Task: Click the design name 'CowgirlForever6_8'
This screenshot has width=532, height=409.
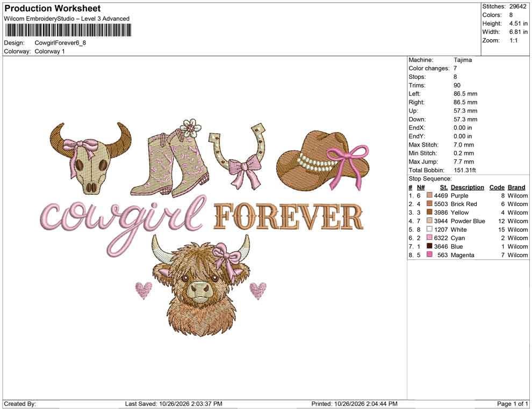Action: (x=60, y=43)
